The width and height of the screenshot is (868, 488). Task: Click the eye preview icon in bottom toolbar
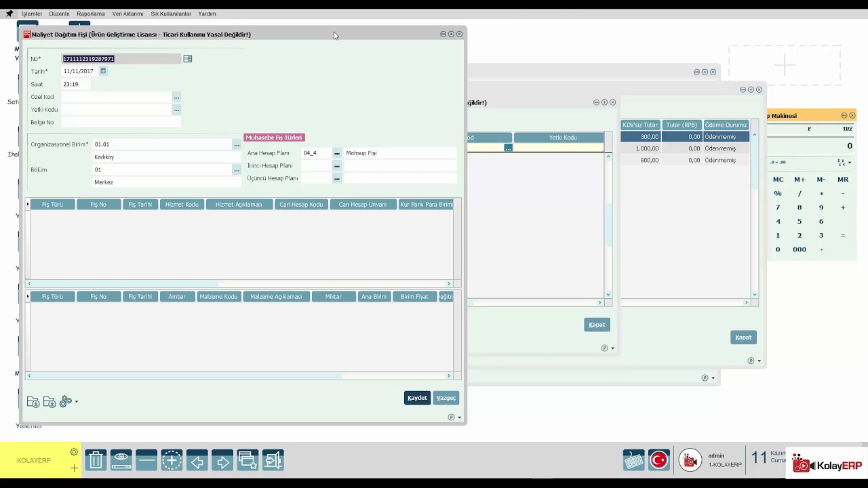[x=121, y=461]
